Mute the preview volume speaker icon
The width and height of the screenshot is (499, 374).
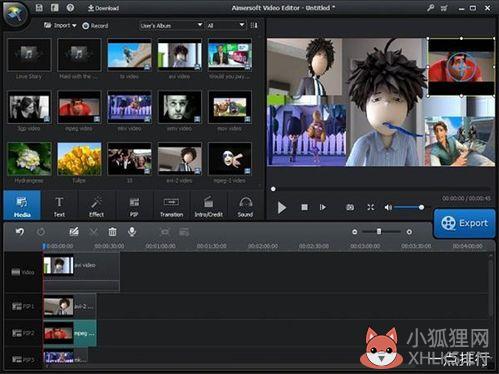tap(388, 207)
